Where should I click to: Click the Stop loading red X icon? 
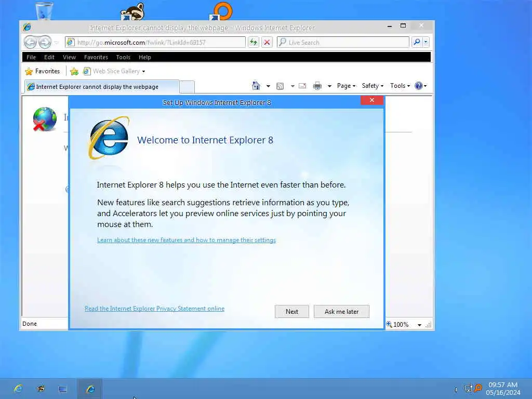(x=267, y=42)
